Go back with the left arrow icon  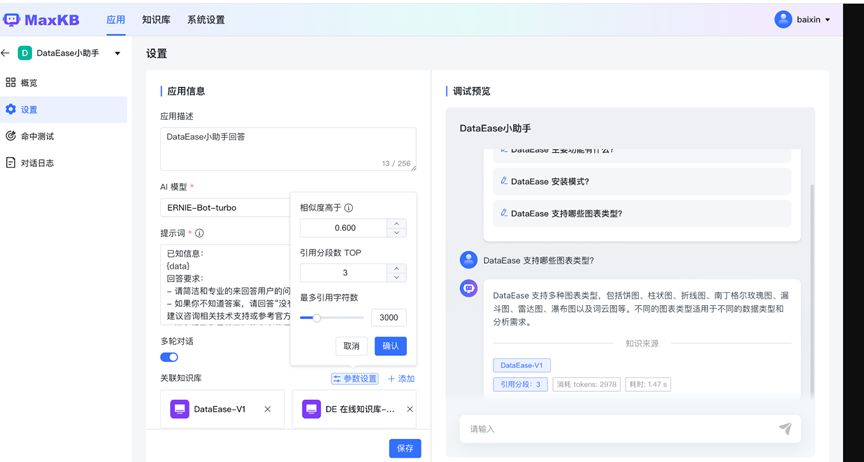[x=6, y=53]
